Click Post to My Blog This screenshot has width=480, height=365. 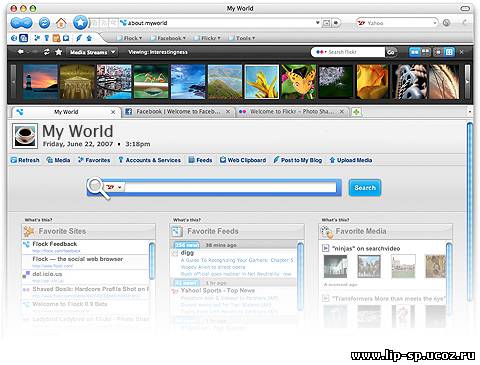click(298, 160)
